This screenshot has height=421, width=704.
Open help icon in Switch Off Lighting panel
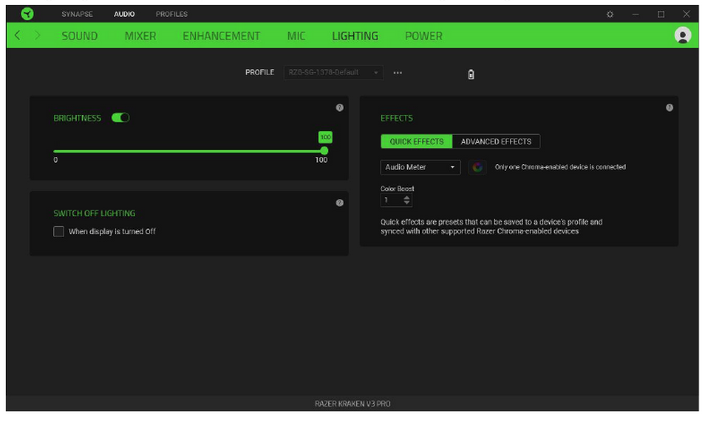point(339,203)
